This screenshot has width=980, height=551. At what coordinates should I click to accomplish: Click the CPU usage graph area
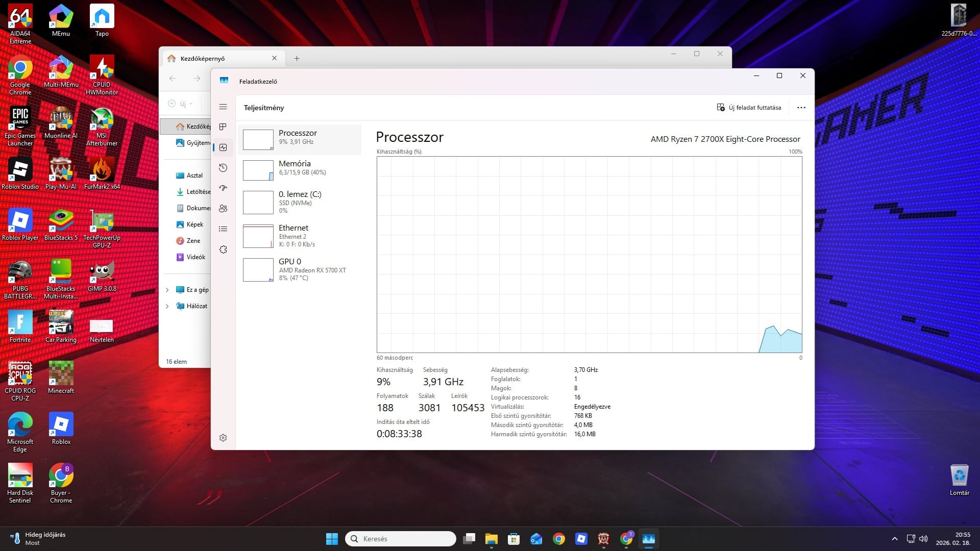point(589,254)
